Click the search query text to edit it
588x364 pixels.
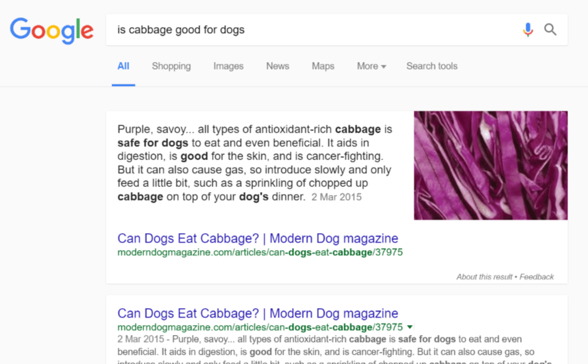[180, 30]
